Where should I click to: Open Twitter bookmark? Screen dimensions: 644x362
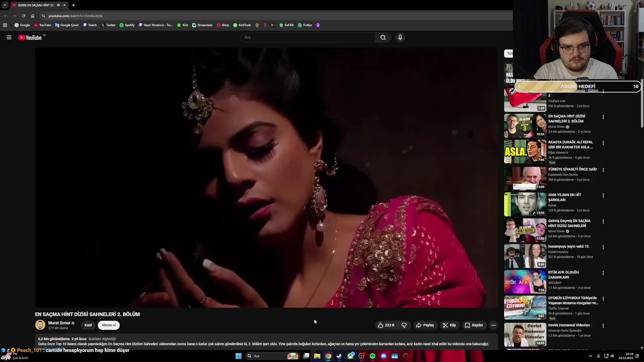pyautogui.click(x=108, y=25)
